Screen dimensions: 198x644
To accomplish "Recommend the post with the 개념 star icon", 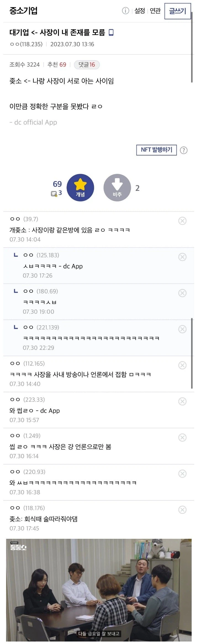I will pos(80,187).
